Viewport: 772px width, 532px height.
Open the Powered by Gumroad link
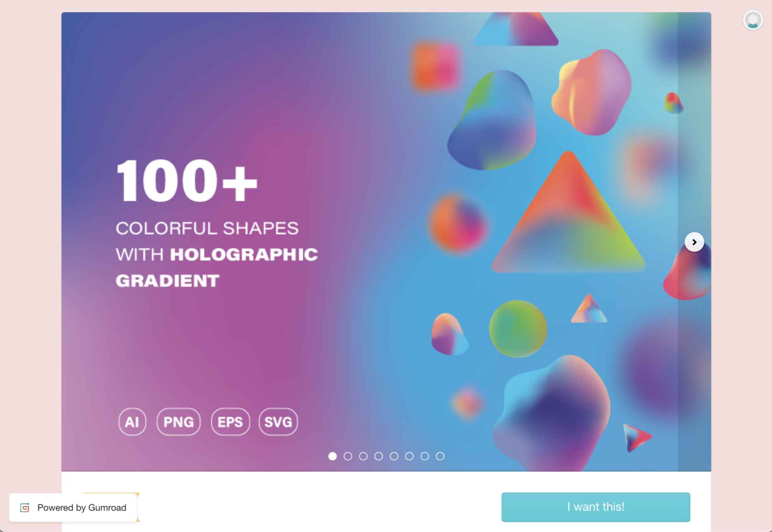click(x=73, y=507)
